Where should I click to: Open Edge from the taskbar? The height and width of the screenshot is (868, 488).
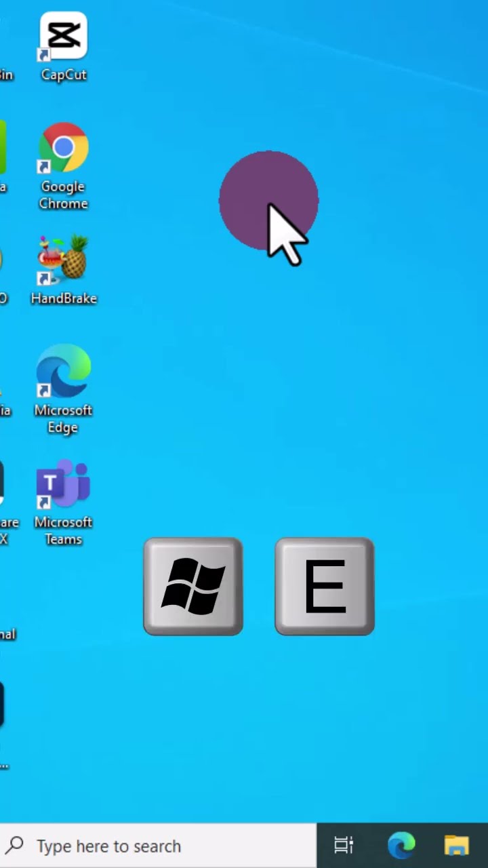click(x=401, y=846)
